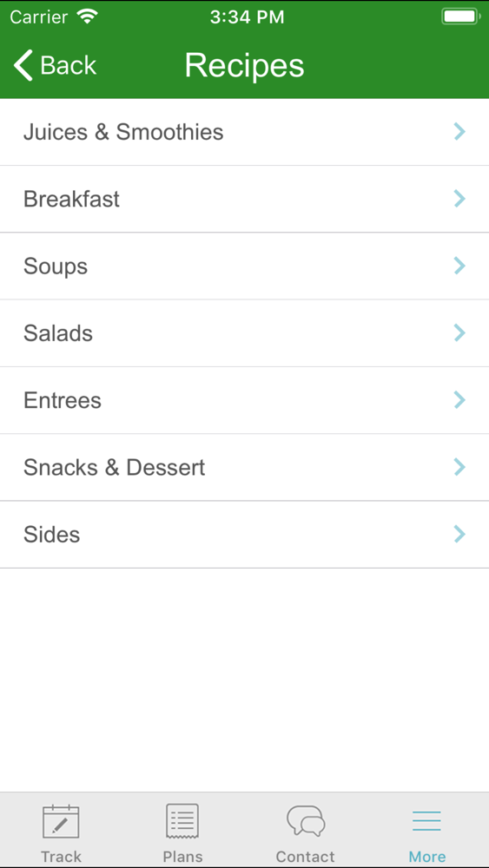Switch to the Plans tab label
Image resolution: width=489 pixels, height=868 pixels.
point(182,857)
